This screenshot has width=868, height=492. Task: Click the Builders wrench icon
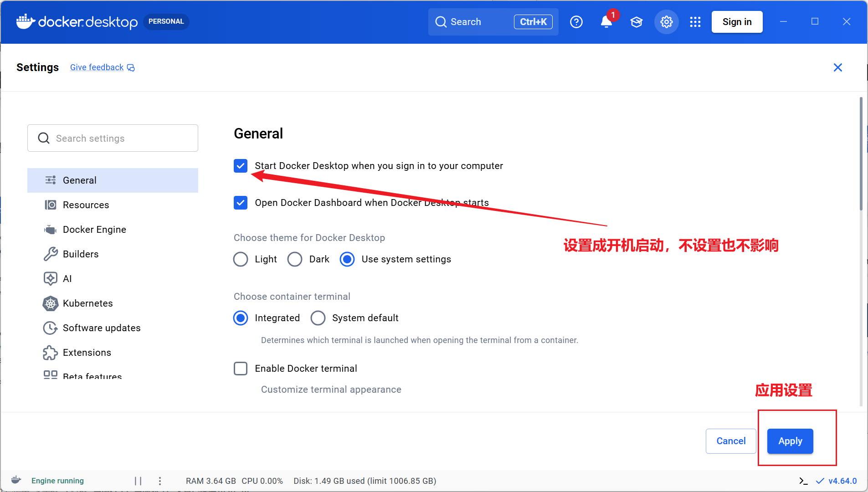(51, 254)
